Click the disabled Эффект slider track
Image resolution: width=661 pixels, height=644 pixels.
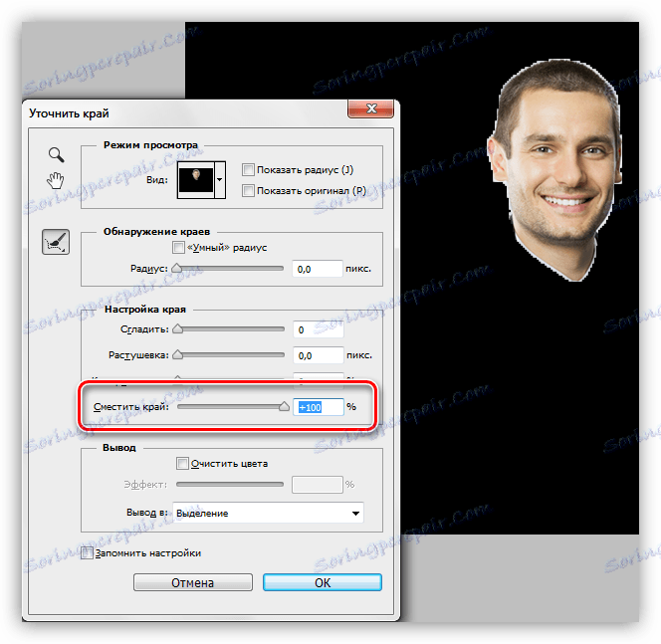[x=230, y=485]
